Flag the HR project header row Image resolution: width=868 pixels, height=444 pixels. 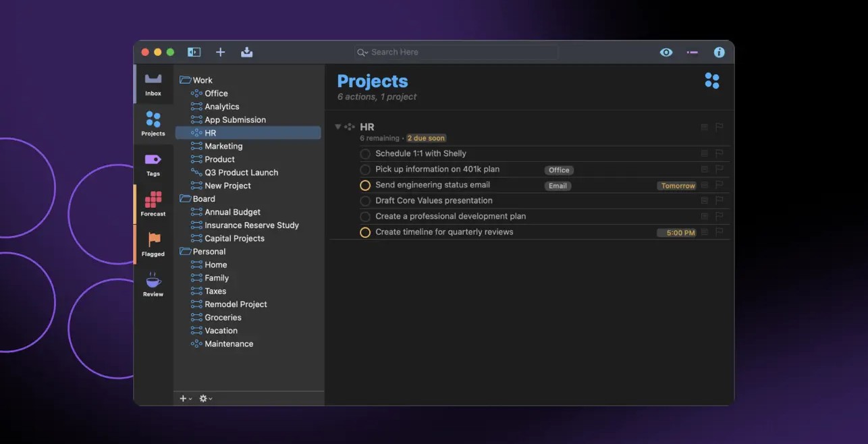(720, 127)
